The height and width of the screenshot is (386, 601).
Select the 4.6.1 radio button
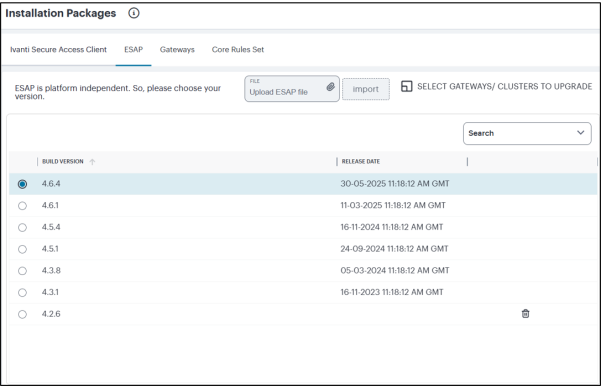pos(22,206)
